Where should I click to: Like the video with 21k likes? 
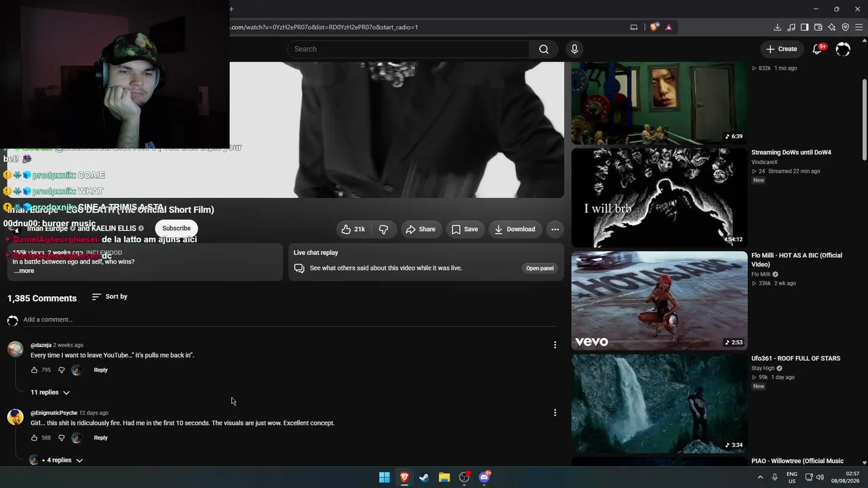[353, 229]
